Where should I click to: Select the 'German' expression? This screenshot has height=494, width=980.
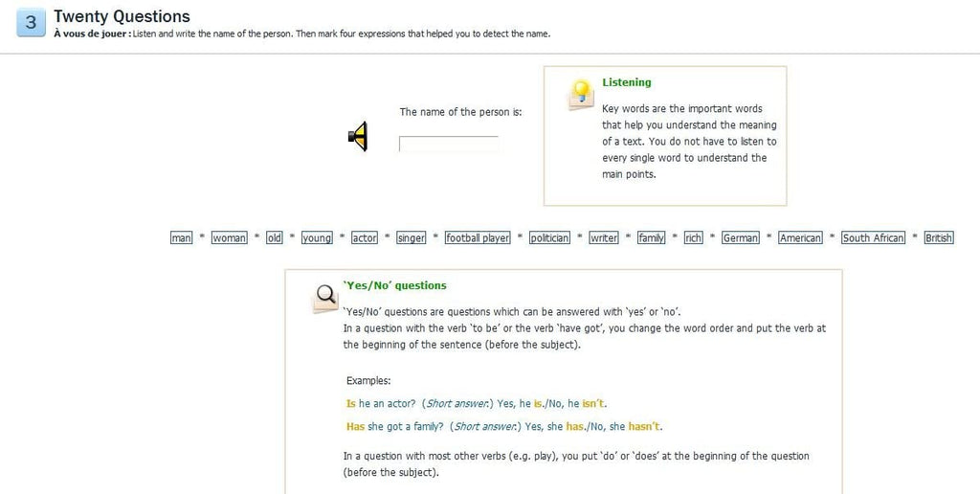click(741, 237)
